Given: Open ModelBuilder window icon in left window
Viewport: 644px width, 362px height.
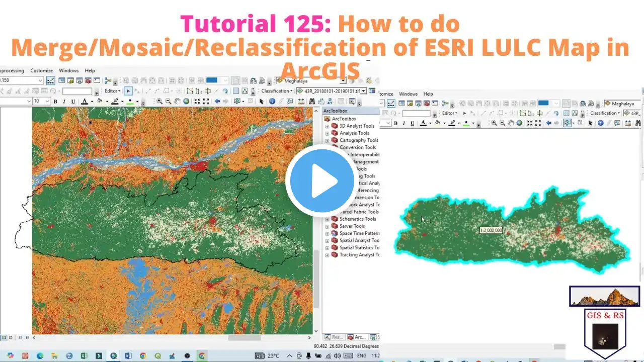Looking at the screenshot, I should (x=108, y=80).
